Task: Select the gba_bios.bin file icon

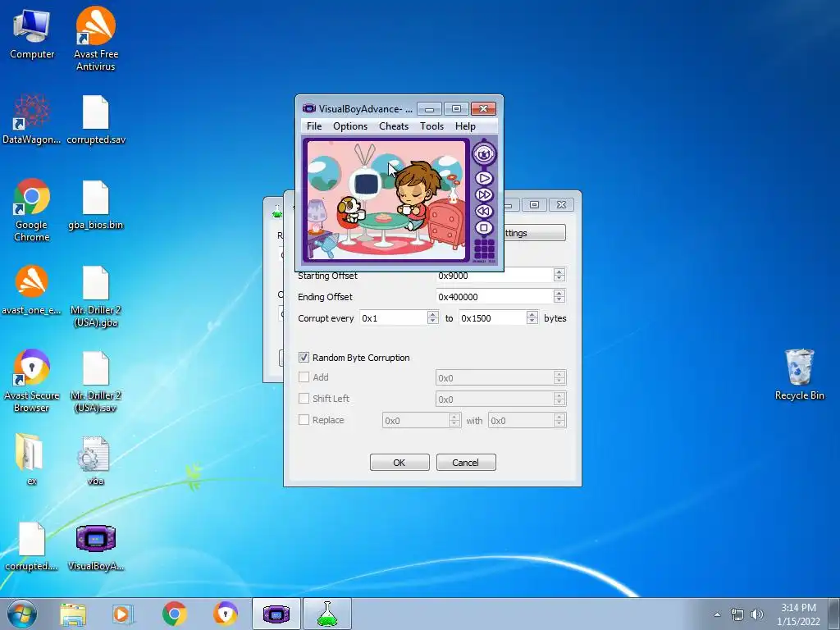Action: [96, 204]
